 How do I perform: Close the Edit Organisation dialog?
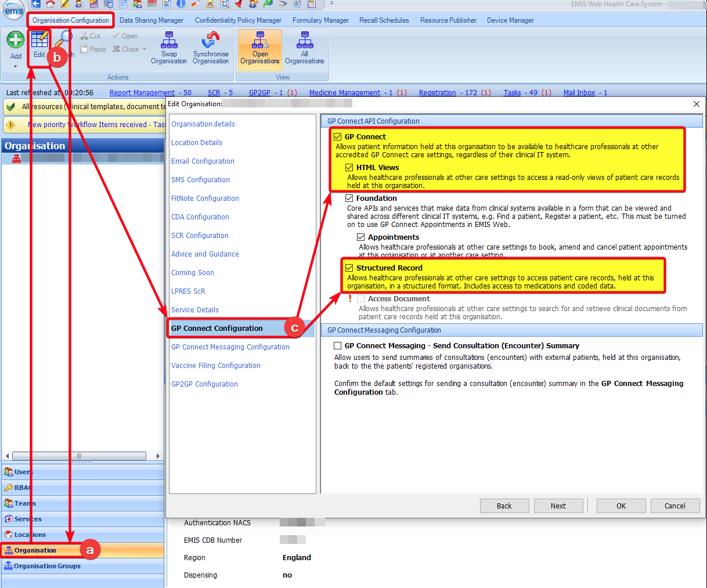point(697,104)
